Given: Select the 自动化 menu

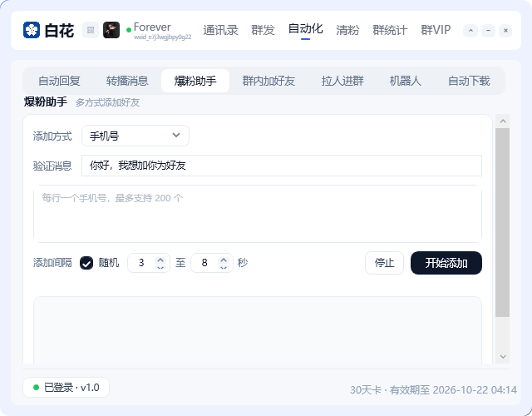Looking at the screenshot, I should pos(305,29).
